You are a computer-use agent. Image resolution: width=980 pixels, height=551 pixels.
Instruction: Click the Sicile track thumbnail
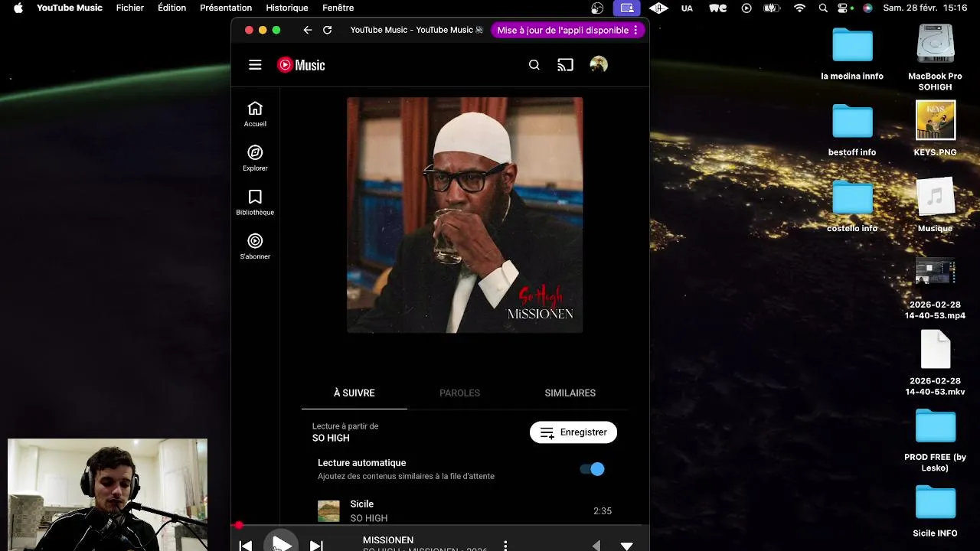[x=328, y=511]
